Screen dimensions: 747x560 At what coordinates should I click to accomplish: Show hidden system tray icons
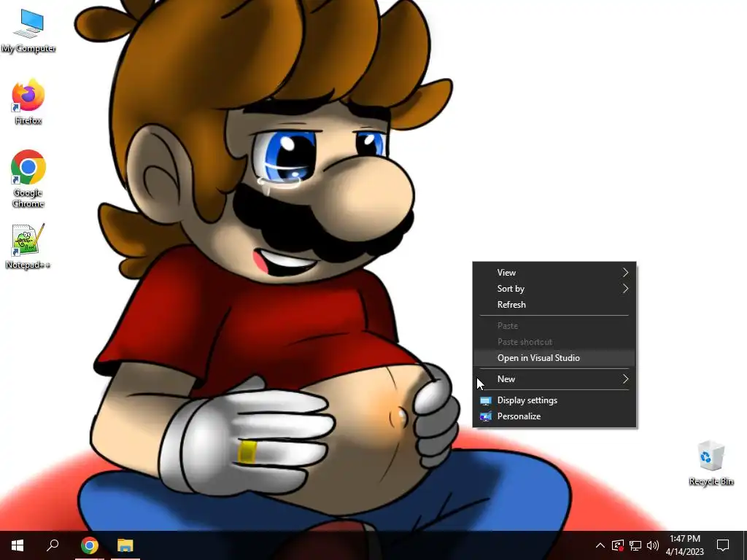click(x=600, y=545)
